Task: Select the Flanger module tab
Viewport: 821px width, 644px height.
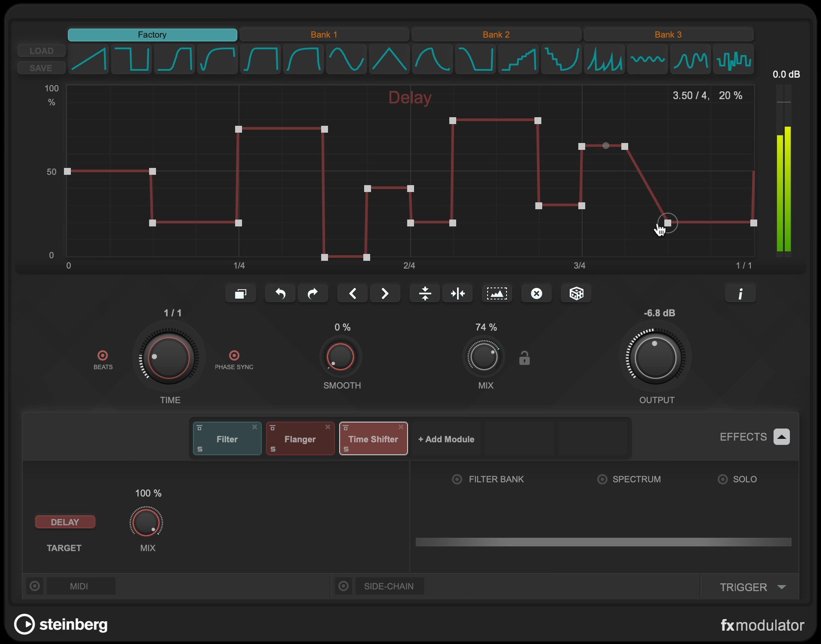Action: point(300,439)
